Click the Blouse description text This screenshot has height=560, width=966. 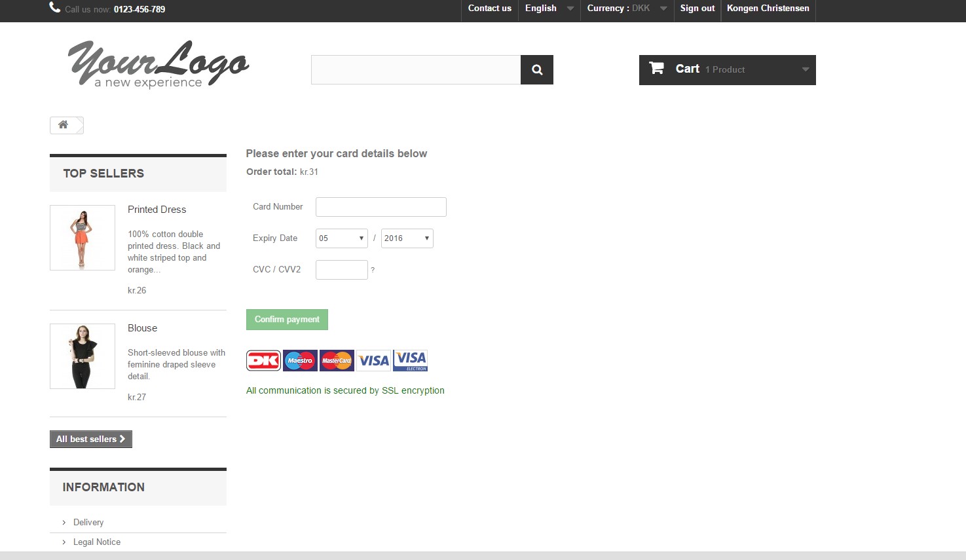(x=176, y=364)
